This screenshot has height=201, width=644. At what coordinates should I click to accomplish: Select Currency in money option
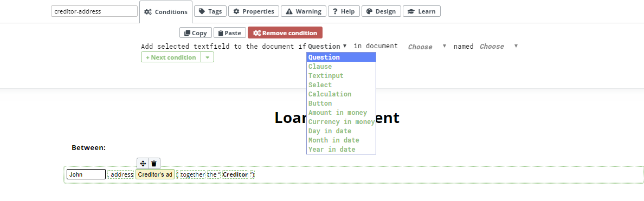click(342, 122)
